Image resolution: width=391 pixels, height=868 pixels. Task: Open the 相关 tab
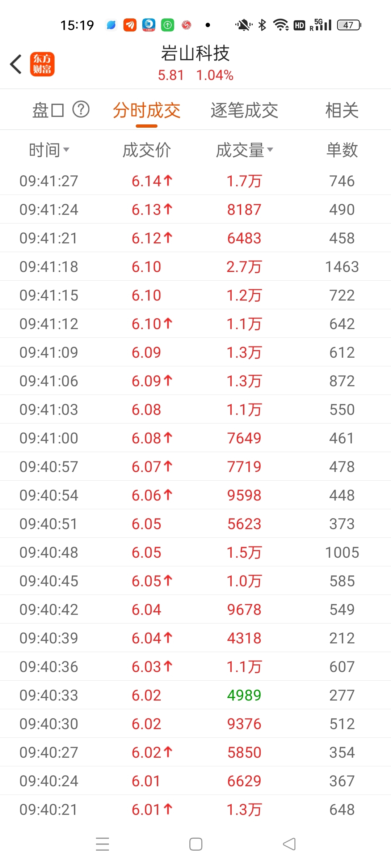pyautogui.click(x=342, y=110)
